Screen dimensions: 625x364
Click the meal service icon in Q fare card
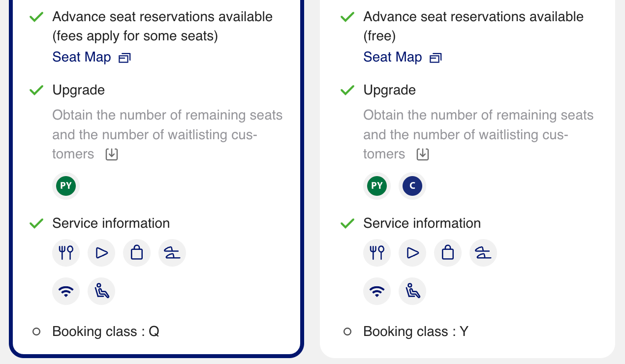pos(66,253)
